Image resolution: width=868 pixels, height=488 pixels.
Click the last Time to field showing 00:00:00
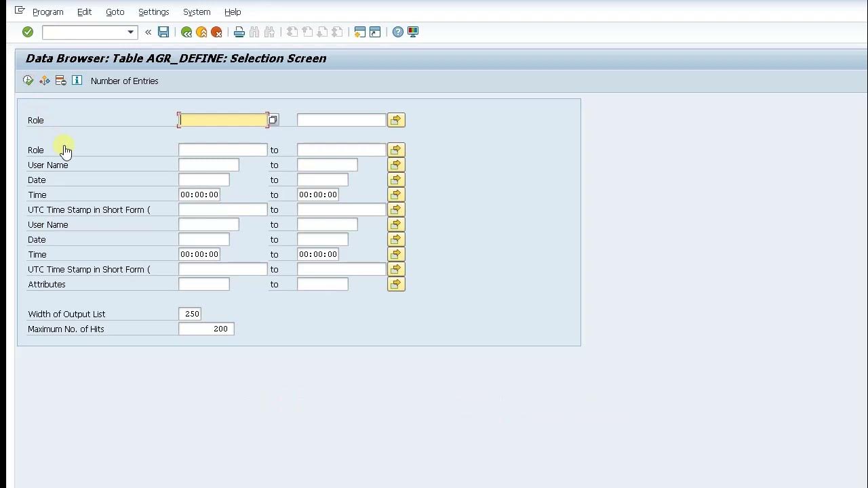click(317, 254)
